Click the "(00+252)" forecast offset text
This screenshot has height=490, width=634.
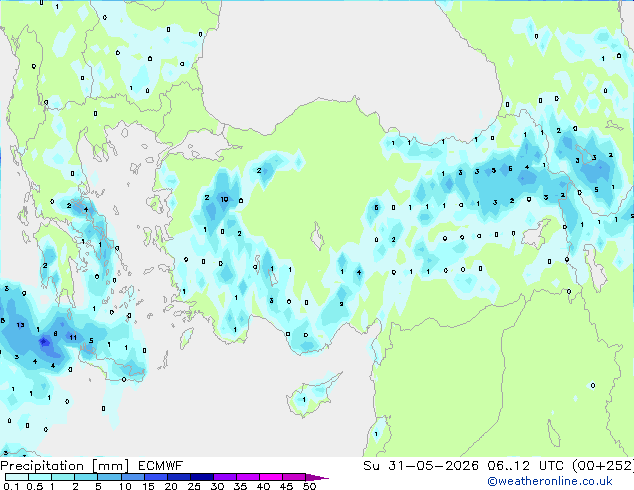point(602,466)
